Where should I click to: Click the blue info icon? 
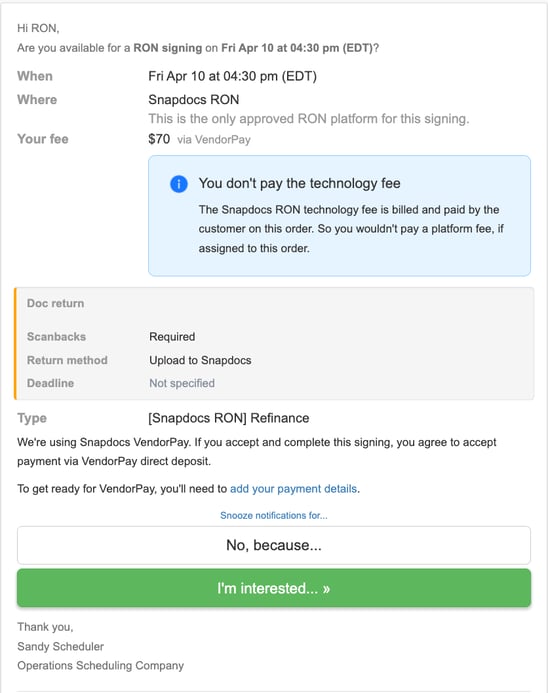(179, 184)
